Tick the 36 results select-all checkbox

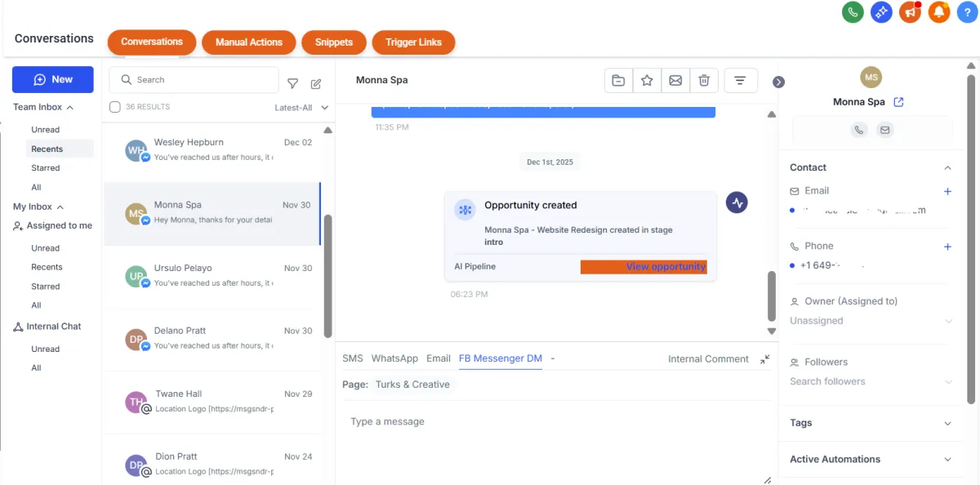tap(115, 107)
